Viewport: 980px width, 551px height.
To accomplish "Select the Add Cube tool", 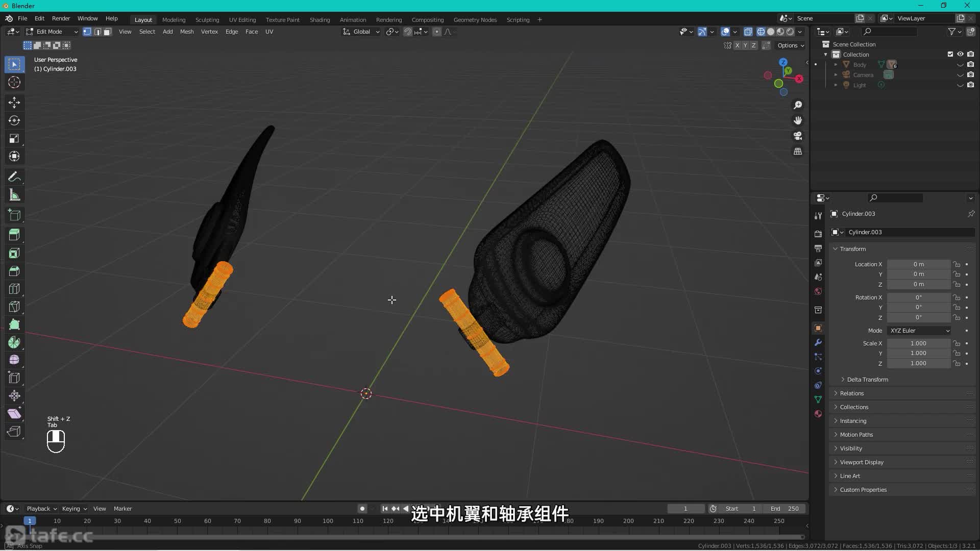I will point(14,215).
